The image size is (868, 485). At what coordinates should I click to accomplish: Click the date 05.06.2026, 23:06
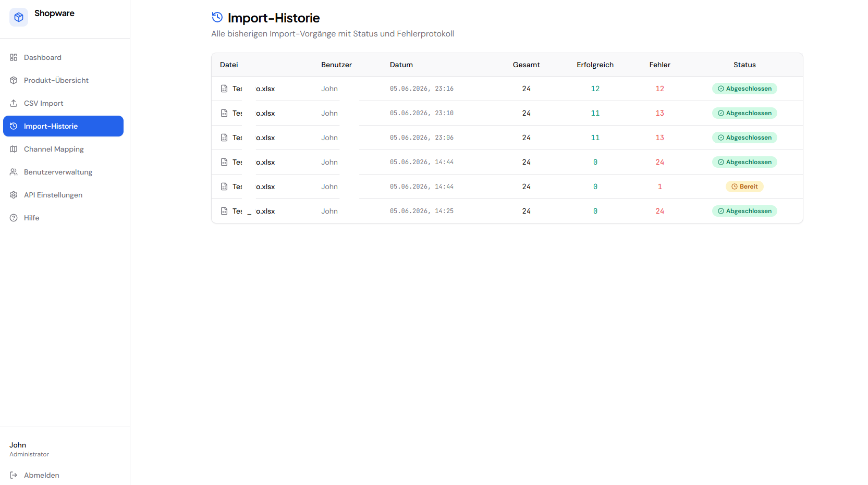coord(422,138)
